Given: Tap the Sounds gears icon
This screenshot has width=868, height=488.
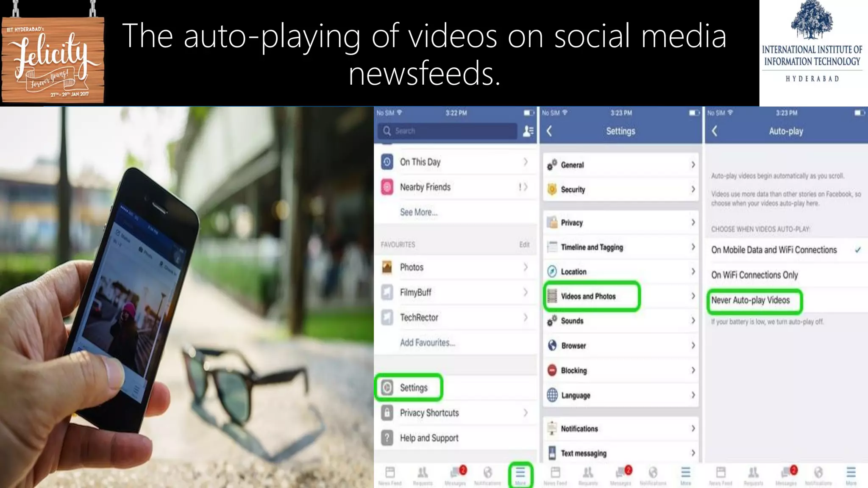Looking at the screenshot, I should point(552,321).
